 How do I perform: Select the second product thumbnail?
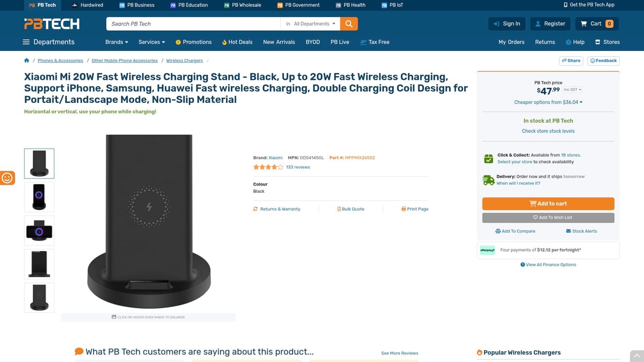tap(39, 197)
